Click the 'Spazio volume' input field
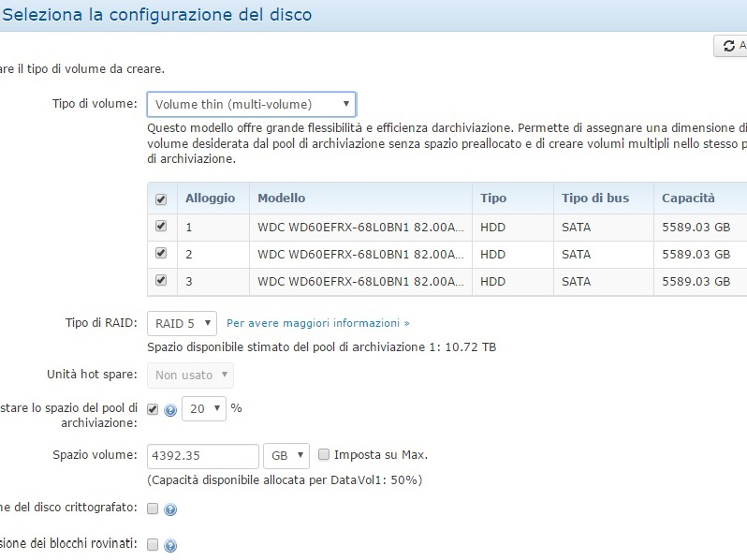 [x=203, y=456]
